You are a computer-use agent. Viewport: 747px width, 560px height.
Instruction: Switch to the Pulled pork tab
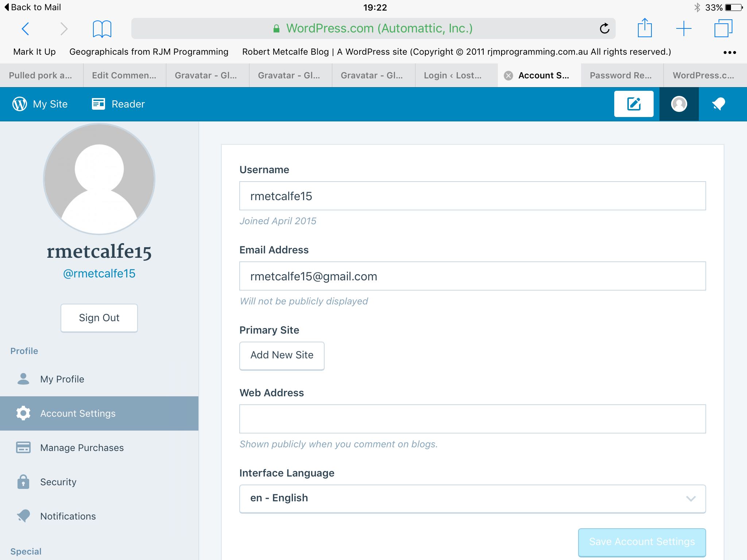pyautogui.click(x=42, y=75)
